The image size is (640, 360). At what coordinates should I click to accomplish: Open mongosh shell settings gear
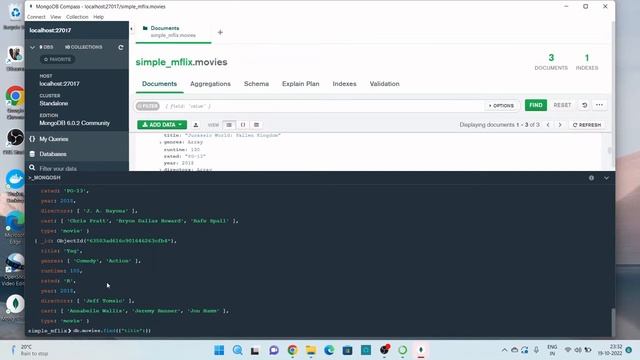pos(591,178)
